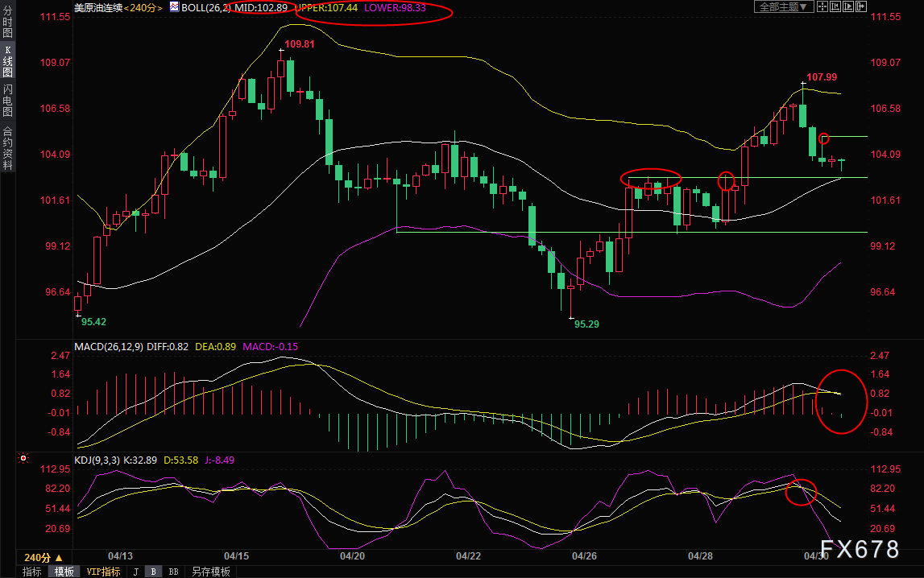Click the 模板 tab at bottom
This screenshot has height=578, width=924.
[x=64, y=572]
